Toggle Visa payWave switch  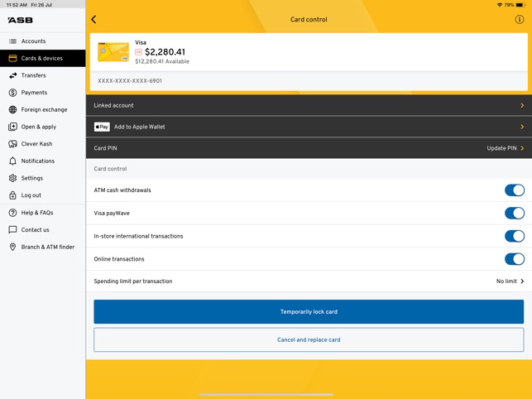[x=515, y=214]
